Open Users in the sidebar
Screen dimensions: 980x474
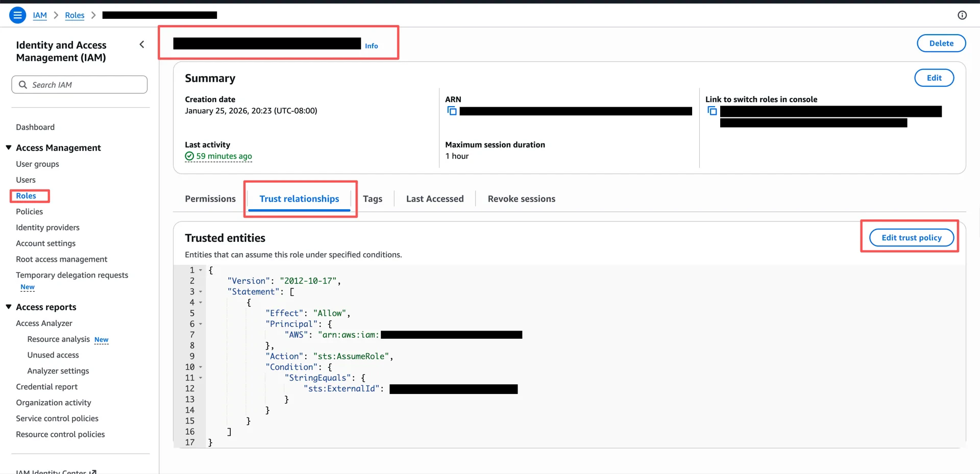pos(26,180)
